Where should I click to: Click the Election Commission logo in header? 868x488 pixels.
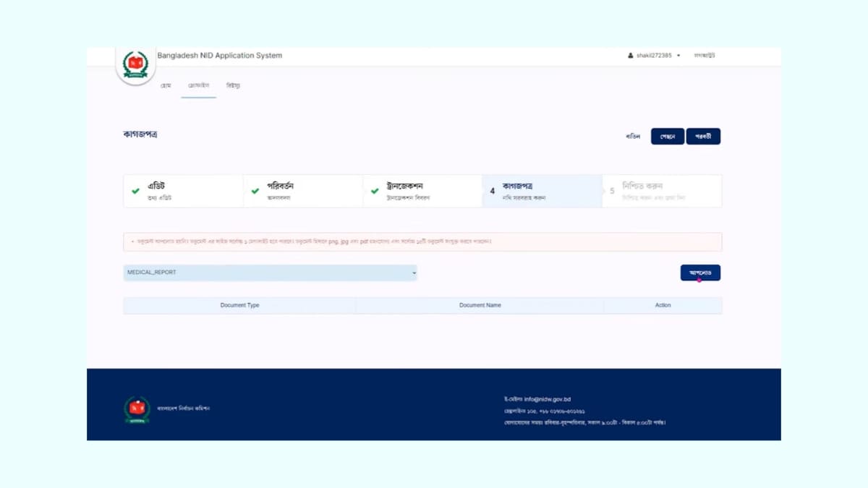click(x=135, y=65)
